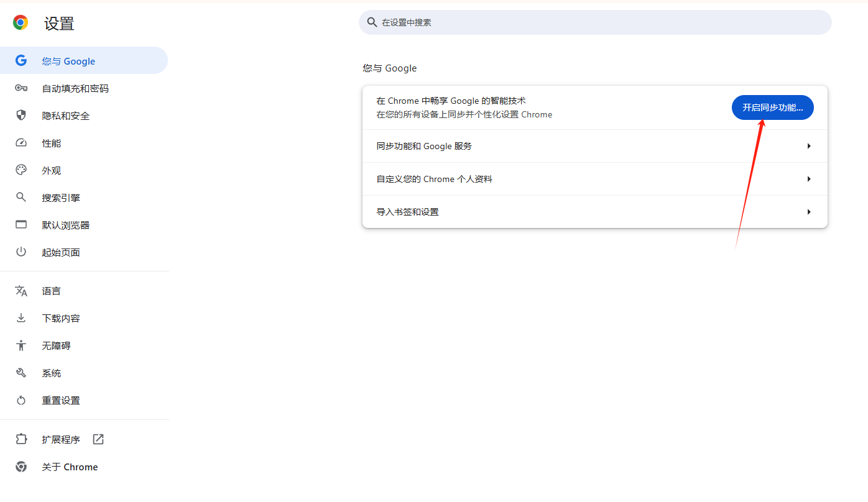Click the 开启同步功能 button
Viewport: 868px width, 502px height.
tap(772, 107)
